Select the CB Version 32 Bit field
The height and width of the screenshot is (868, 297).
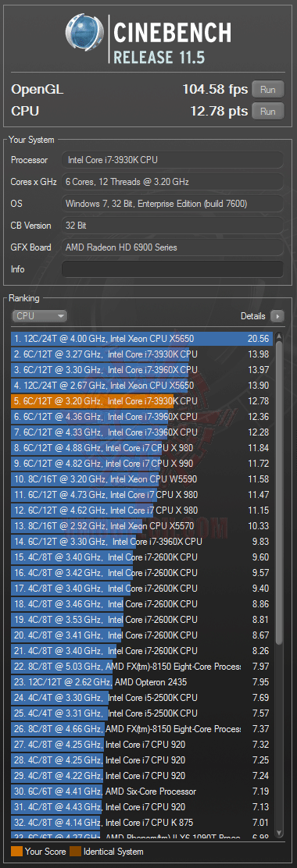pos(172,226)
